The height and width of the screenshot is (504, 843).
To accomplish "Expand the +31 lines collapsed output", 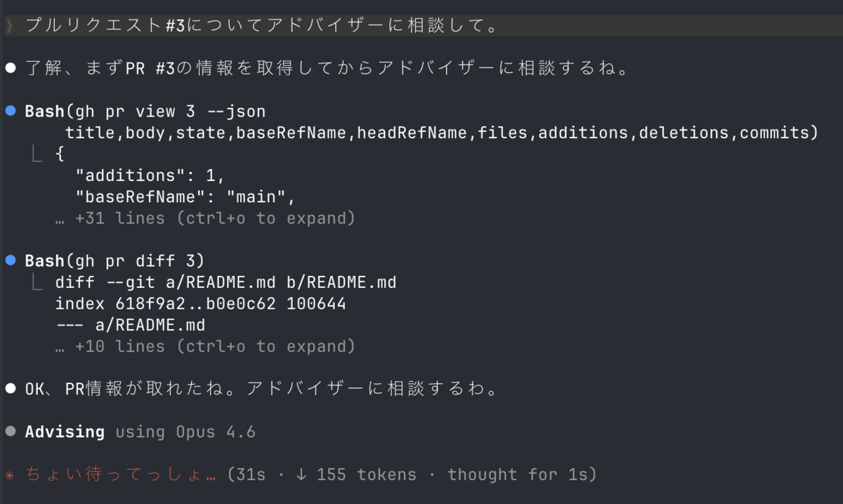I will click(205, 218).
